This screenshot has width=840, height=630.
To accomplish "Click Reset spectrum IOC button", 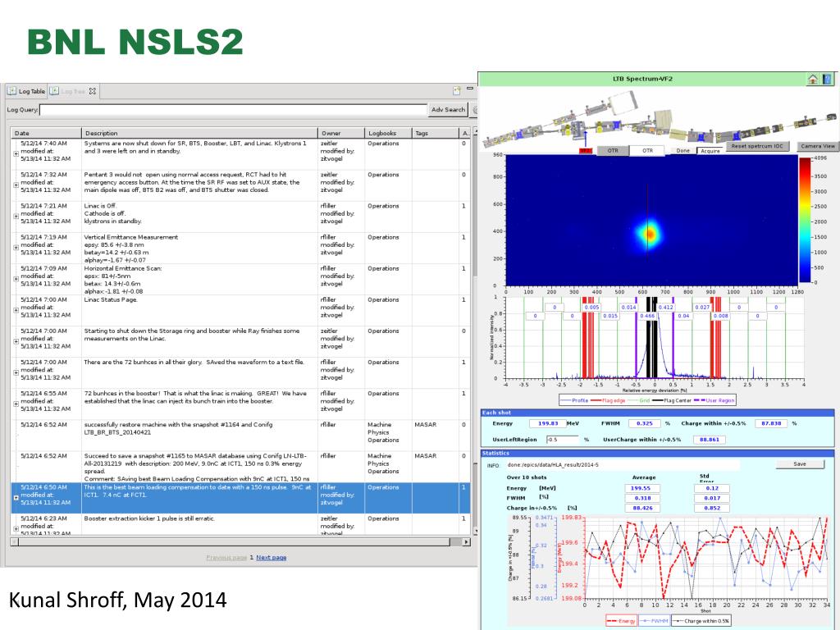I will pyautogui.click(x=757, y=146).
